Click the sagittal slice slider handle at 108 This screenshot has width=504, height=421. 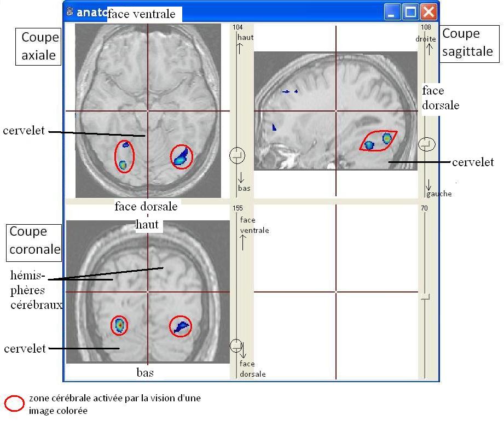(427, 144)
